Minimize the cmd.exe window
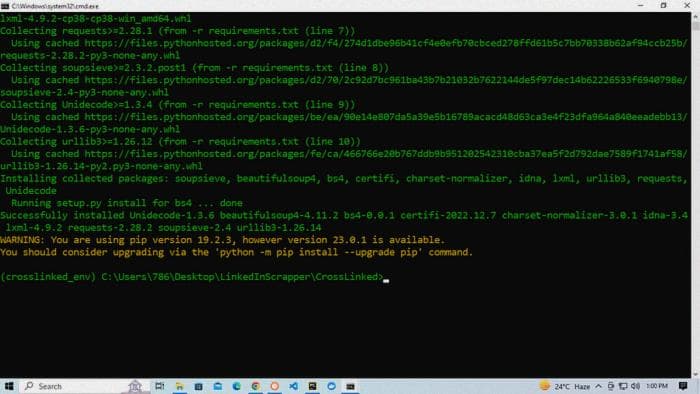Screen dimensions: 700x394 click(x=641, y=6)
